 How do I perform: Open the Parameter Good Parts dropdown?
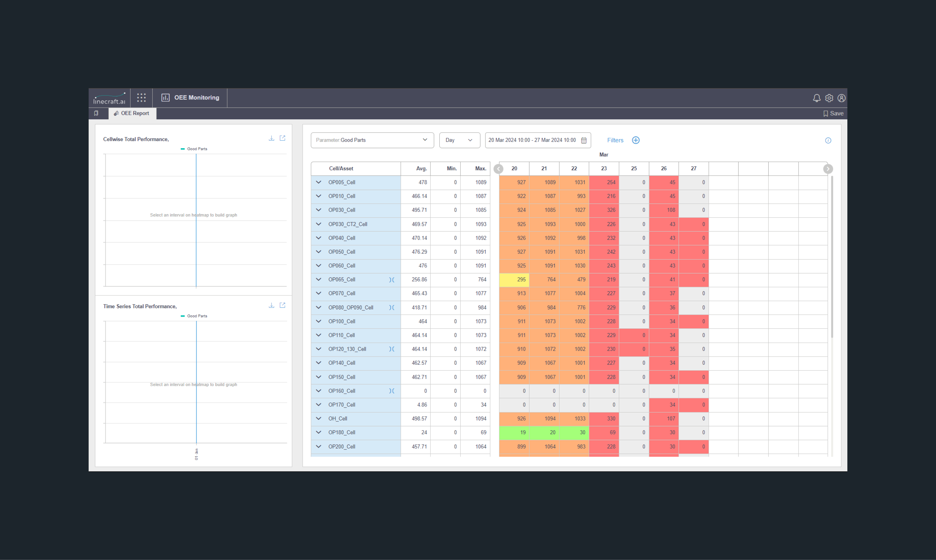pos(372,140)
